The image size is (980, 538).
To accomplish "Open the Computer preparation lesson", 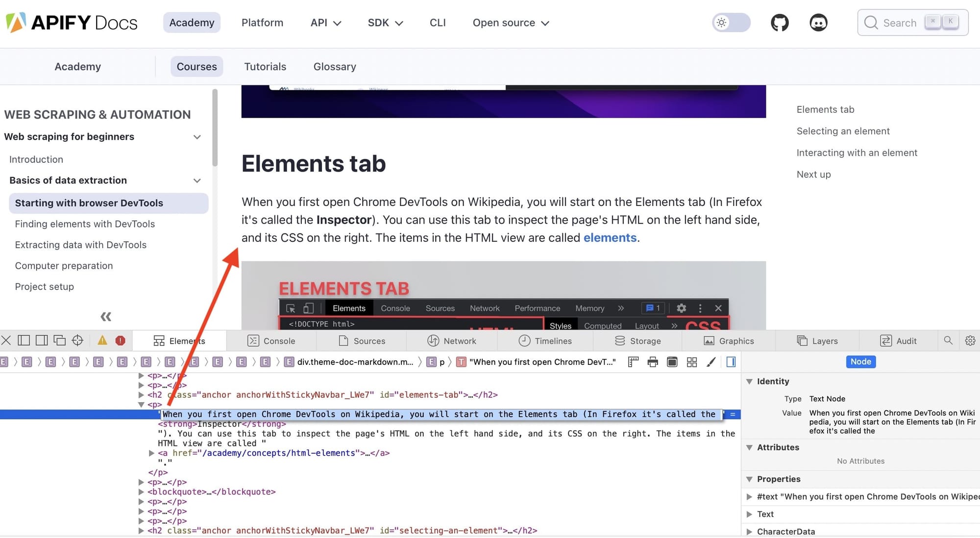I will coord(64,265).
